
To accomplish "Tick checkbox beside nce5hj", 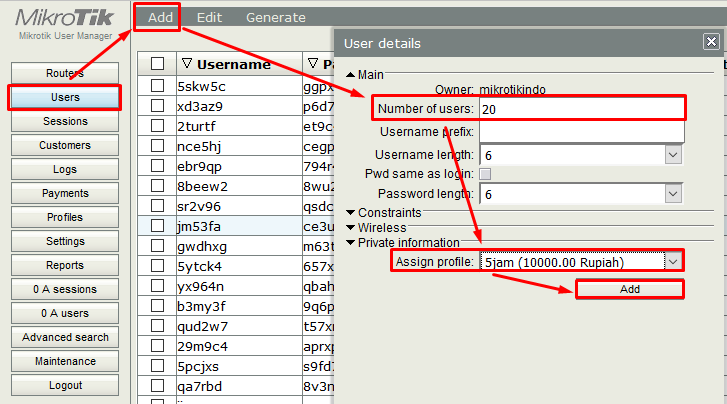I will click(157, 146).
